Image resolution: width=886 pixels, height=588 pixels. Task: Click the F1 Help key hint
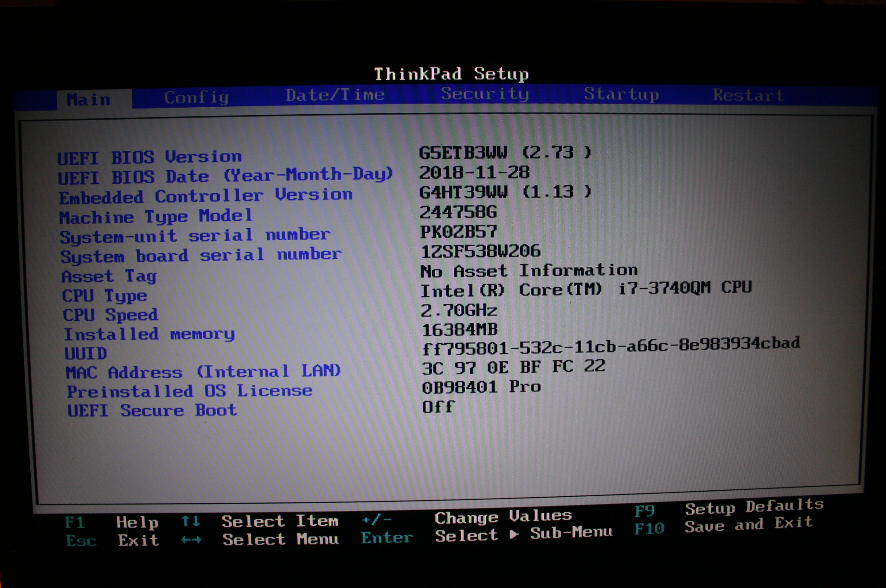point(112,522)
